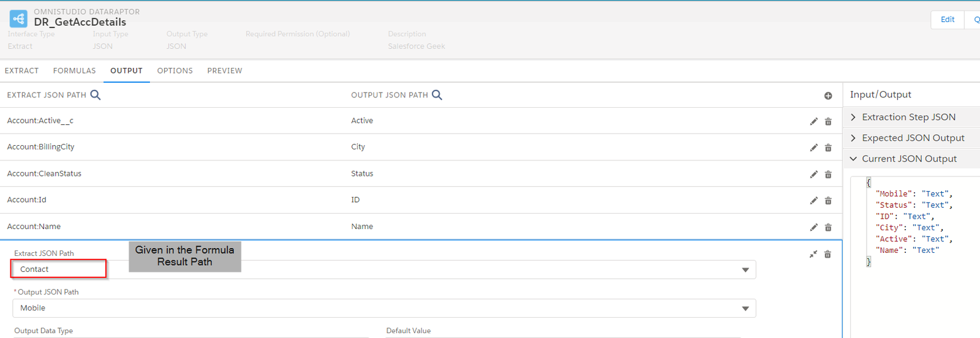Click the search icon beside Extract JSON Path

[96, 95]
